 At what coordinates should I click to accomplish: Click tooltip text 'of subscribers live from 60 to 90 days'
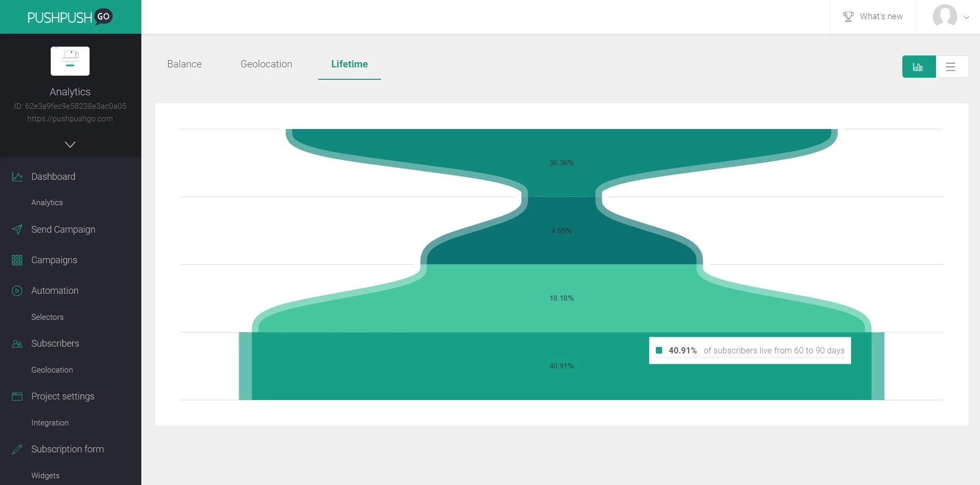point(774,350)
